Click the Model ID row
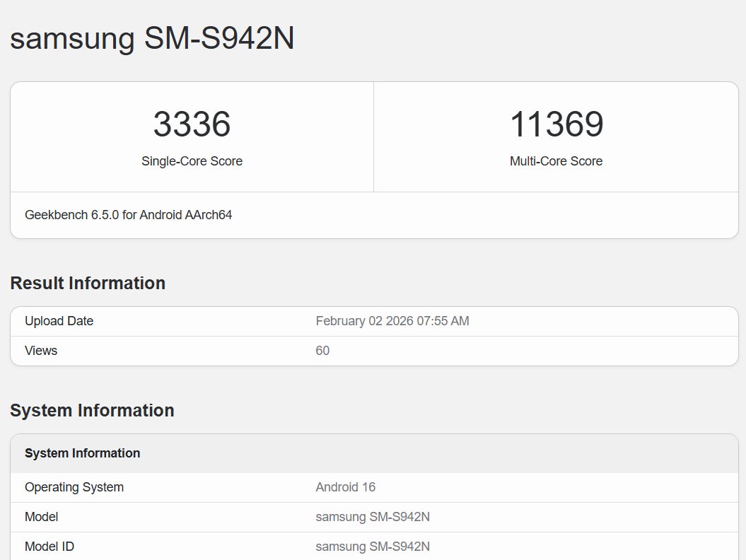Screen dimensions: 746x560 [49, 546]
